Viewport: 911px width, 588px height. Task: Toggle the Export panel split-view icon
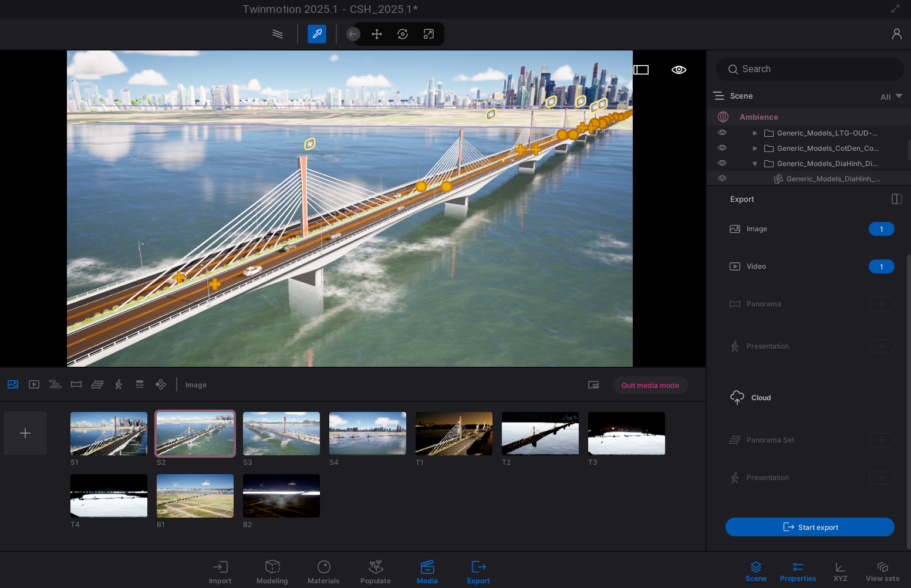(x=896, y=199)
